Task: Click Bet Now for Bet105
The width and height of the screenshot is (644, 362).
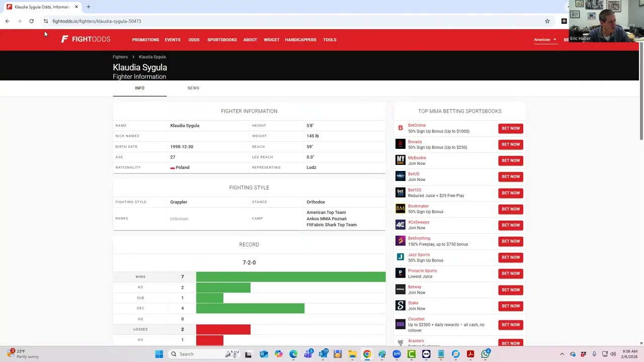Action: coord(511,193)
